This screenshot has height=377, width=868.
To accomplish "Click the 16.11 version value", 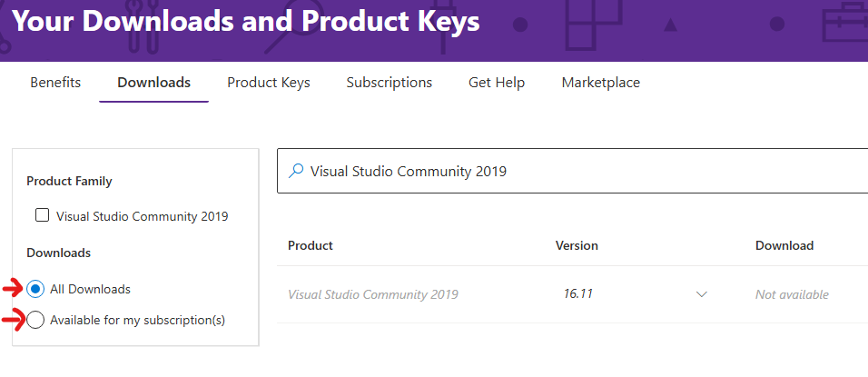I will pyautogui.click(x=578, y=294).
